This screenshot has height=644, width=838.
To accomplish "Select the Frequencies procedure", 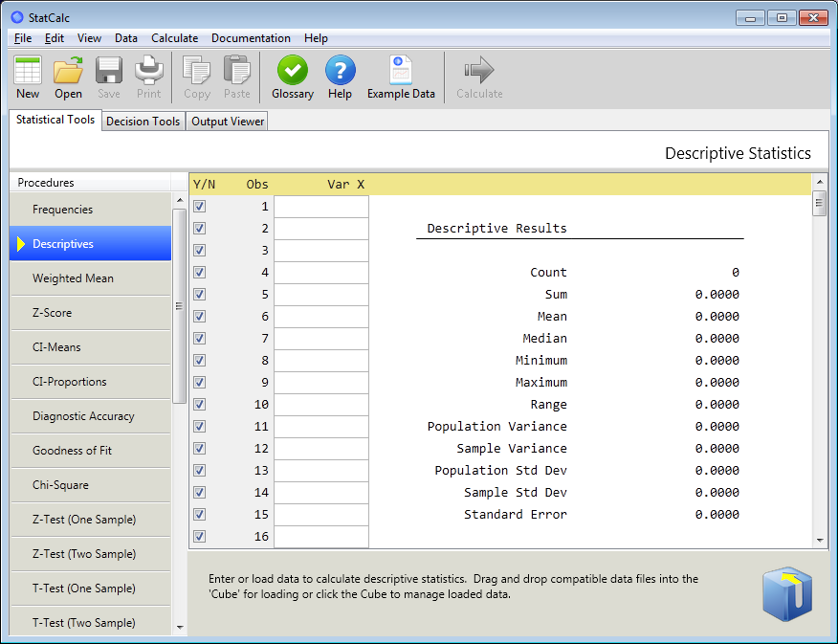I will (90, 210).
